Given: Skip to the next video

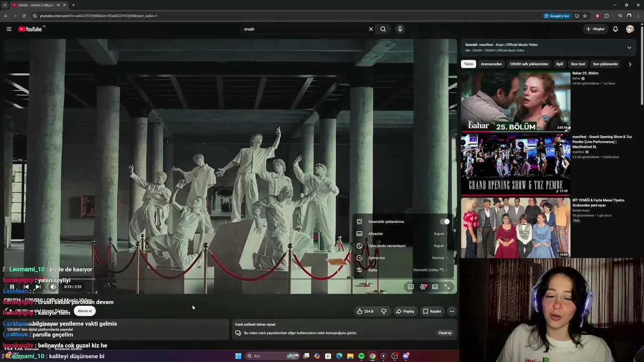Looking at the screenshot, I should pos(38,287).
